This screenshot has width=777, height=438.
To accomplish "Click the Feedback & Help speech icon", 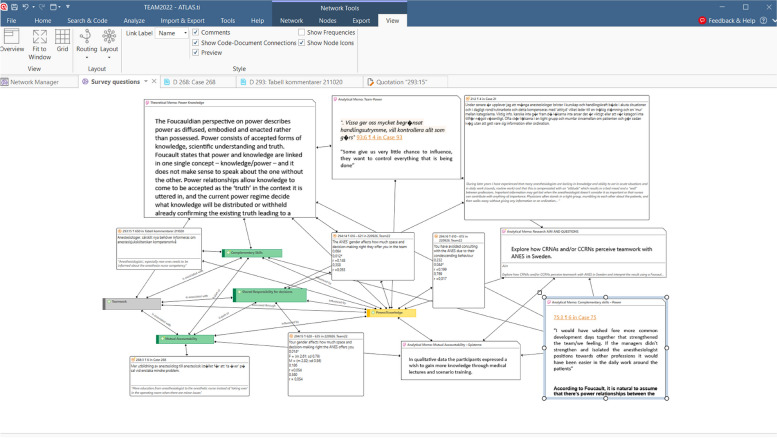I will (x=703, y=20).
